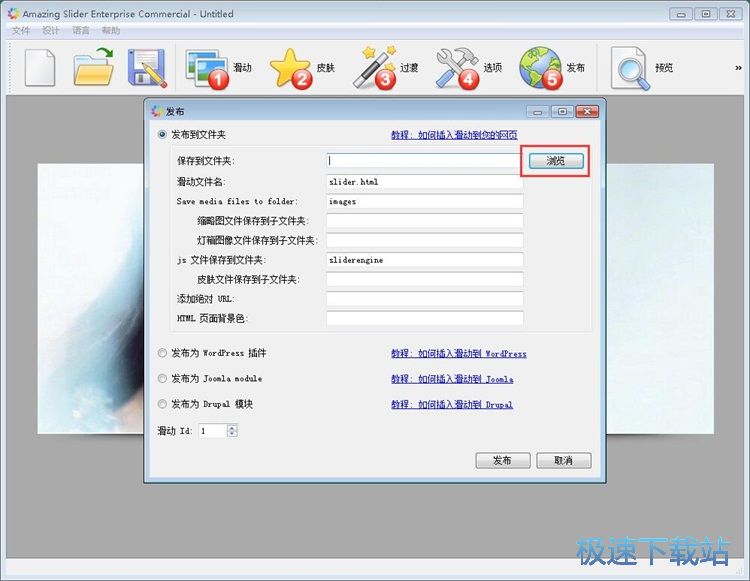Click the slider.html filename field
This screenshot has width=750, height=581.
tap(425, 182)
